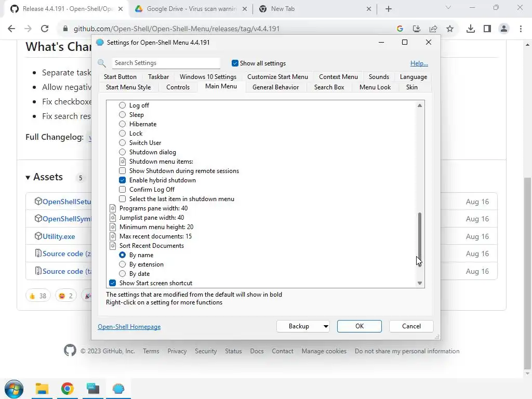Click Minimum menu height: 20 setting
The image size is (532, 399).
[x=156, y=227]
